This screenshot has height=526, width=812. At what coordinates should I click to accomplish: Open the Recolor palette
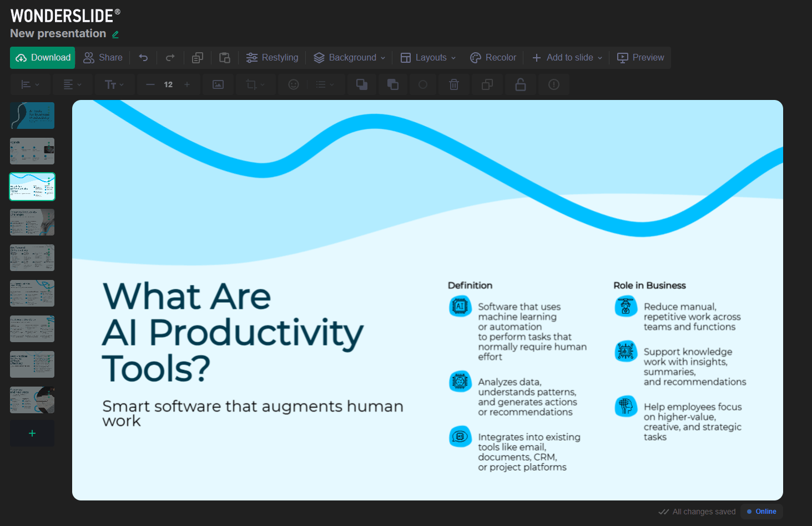tap(493, 58)
